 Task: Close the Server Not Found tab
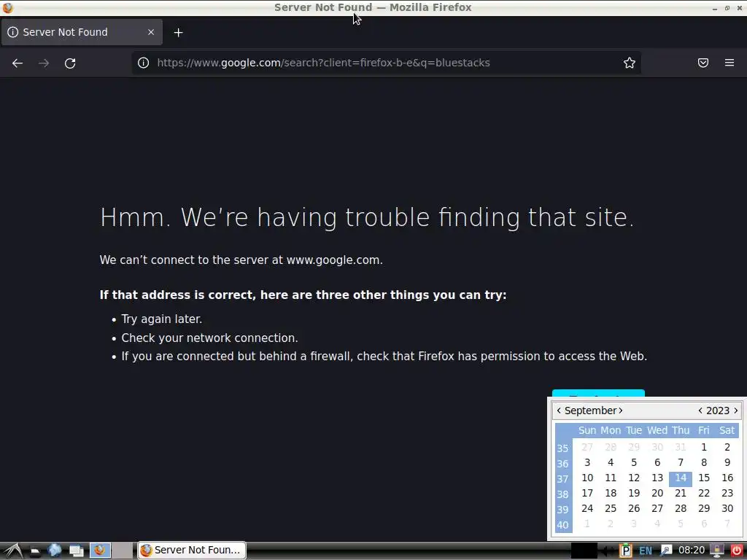point(151,32)
